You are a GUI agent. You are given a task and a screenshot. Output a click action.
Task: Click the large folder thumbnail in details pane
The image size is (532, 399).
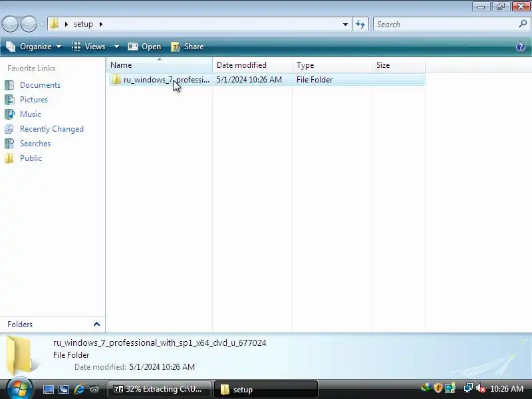(20, 355)
